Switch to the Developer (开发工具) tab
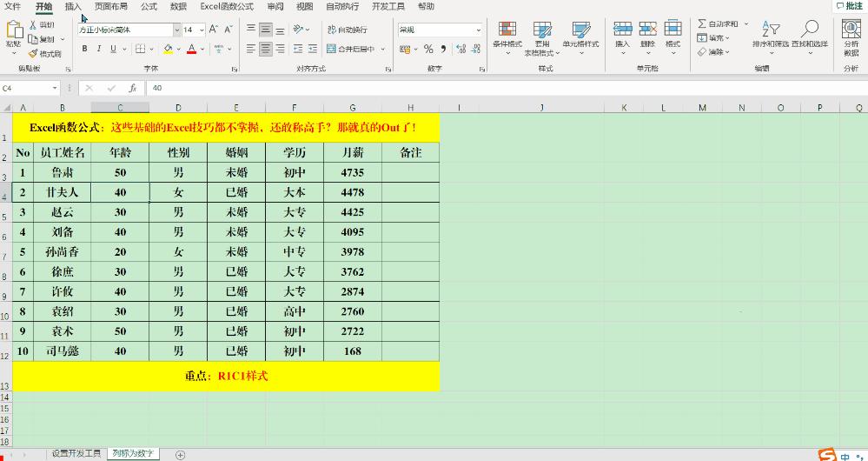Image resolution: width=868 pixels, height=461 pixels. [388, 7]
